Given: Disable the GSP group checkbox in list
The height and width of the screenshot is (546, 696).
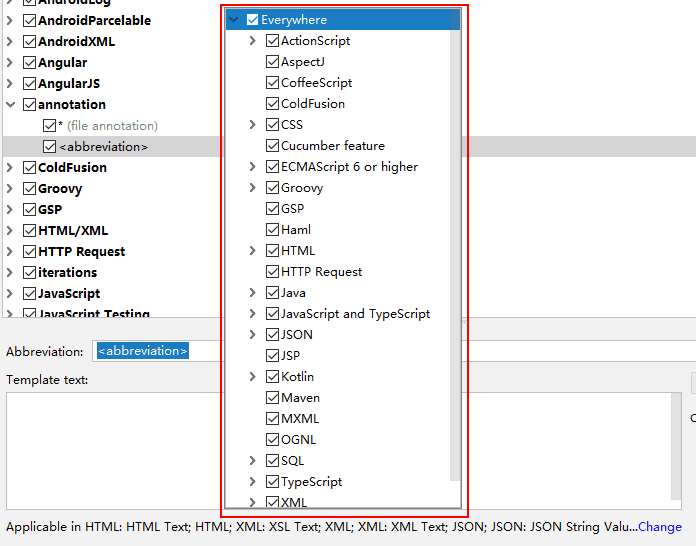Looking at the screenshot, I should [29, 210].
